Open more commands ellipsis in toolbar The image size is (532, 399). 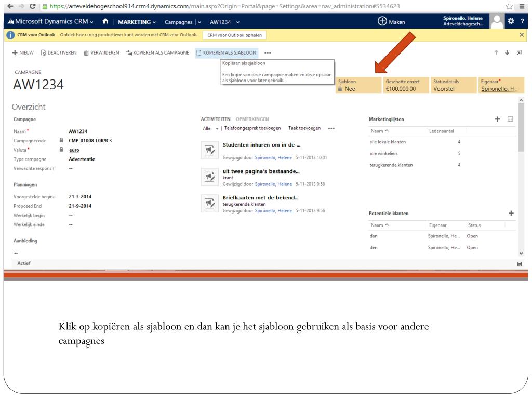point(268,52)
